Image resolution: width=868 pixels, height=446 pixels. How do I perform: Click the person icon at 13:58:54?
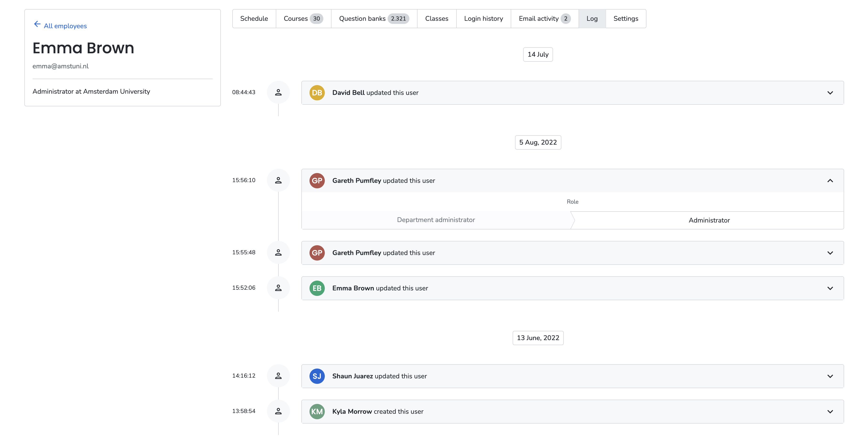coord(278,411)
